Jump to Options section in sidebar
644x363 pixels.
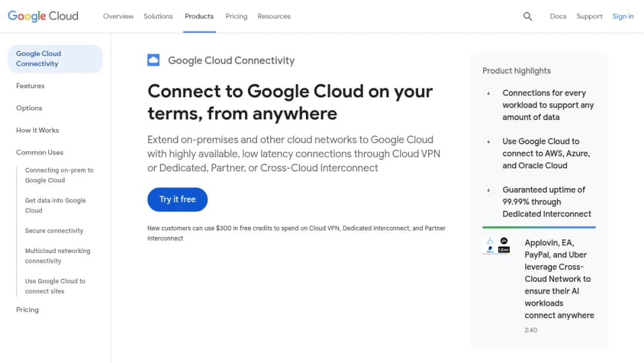(x=29, y=108)
